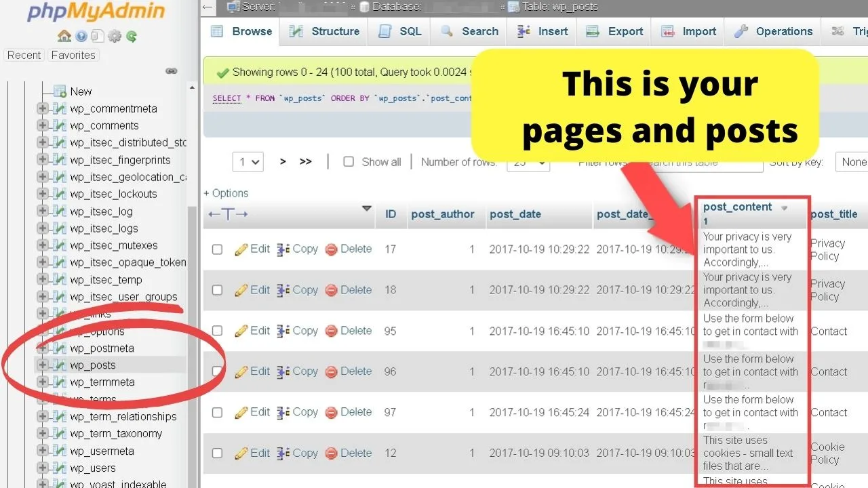Check the Show all checkbox
This screenshot has height=488, width=868.
(349, 162)
